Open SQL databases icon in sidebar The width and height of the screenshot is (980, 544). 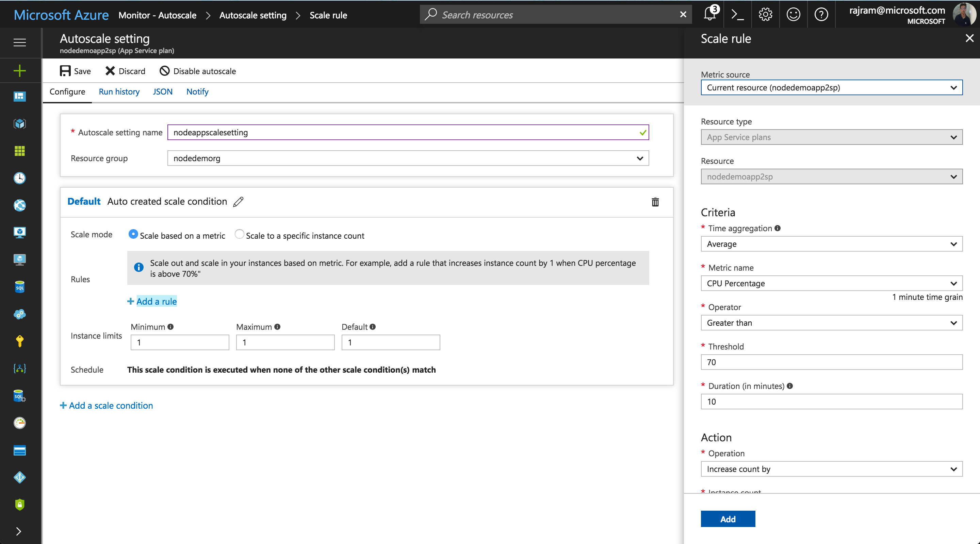tap(19, 287)
